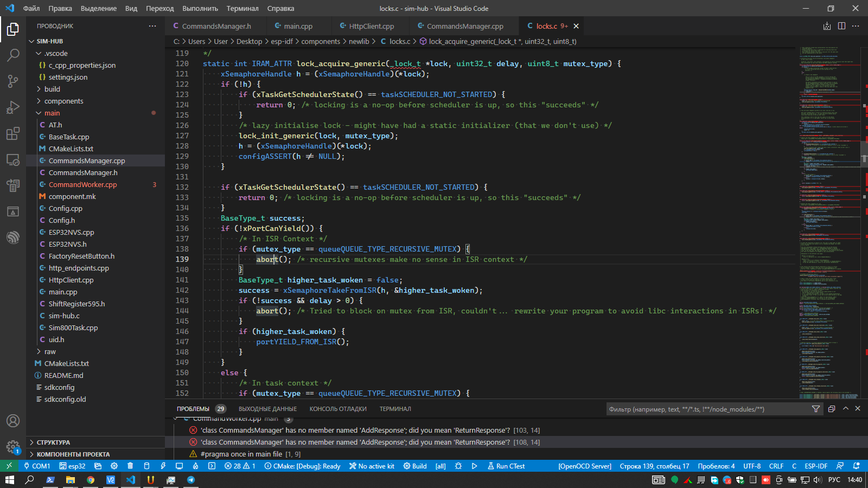Open the Терминал menu
This screenshot has height=488, width=868.
pos(242,8)
